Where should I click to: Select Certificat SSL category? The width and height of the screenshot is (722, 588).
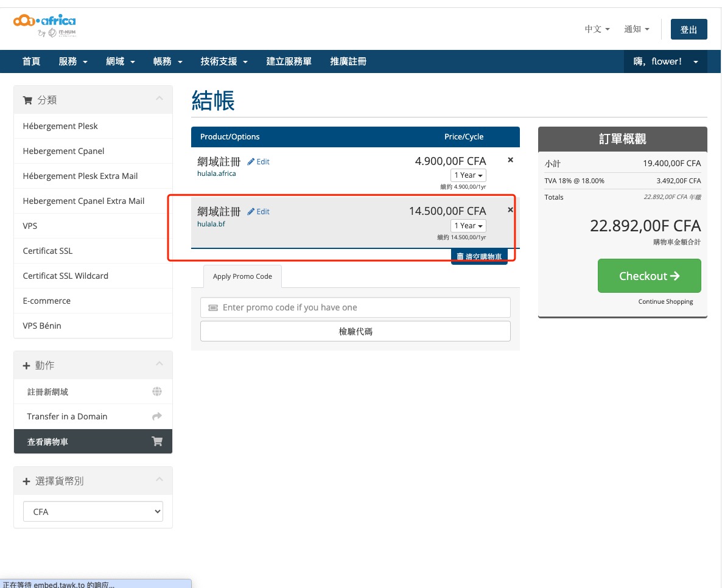pyautogui.click(x=93, y=251)
